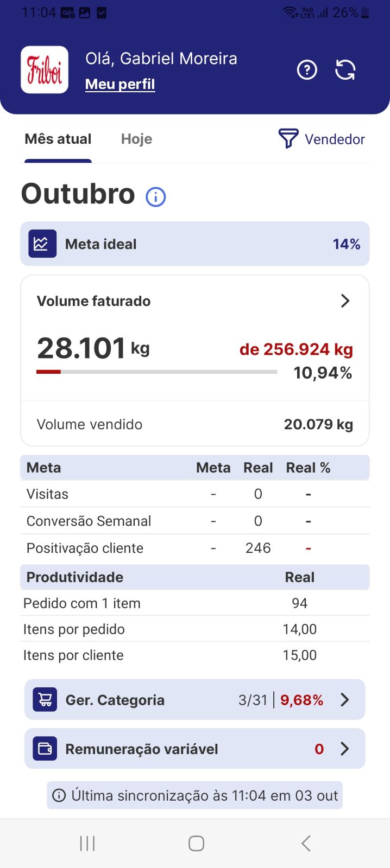Tap the Vendedor filter funnel icon

(288, 139)
